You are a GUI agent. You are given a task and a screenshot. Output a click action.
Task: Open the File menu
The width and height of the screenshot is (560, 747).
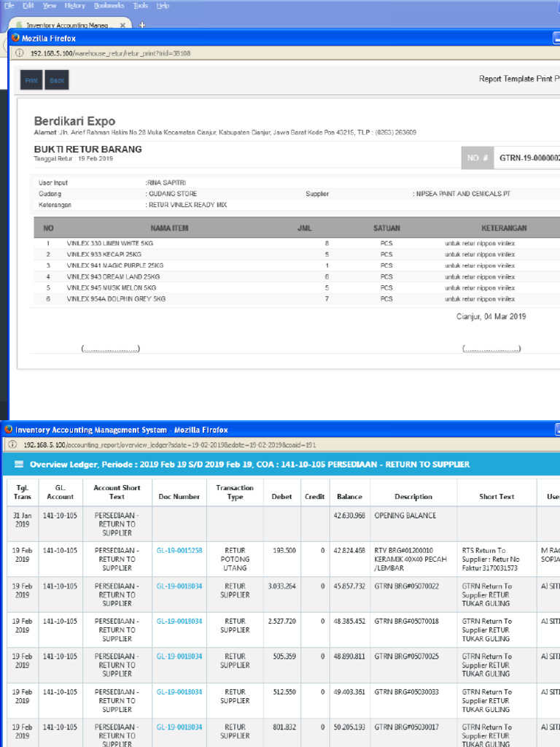[9, 6]
